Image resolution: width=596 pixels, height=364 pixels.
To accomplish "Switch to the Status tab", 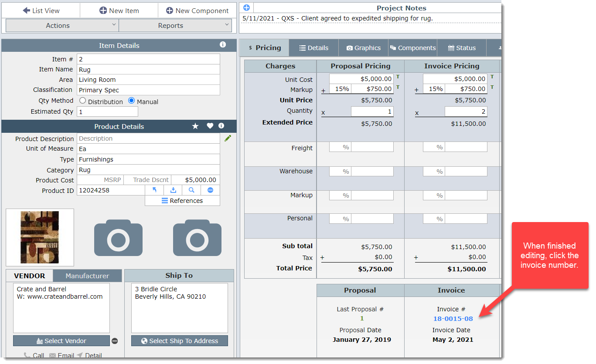I will (x=462, y=48).
